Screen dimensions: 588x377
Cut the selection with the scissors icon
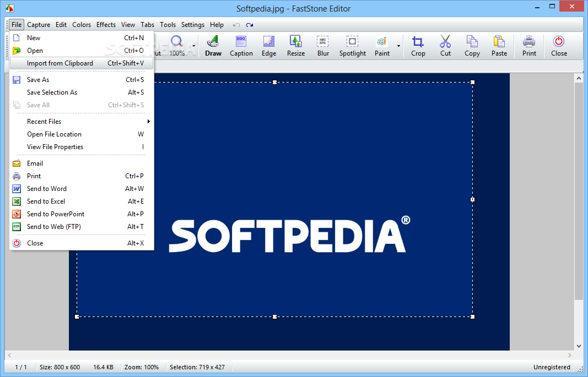445,46
